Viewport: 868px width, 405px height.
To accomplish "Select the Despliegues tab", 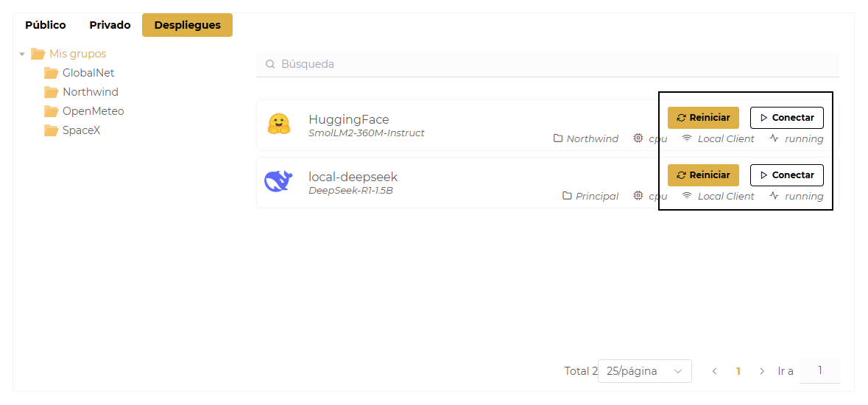I will click(x=187, y=25).
